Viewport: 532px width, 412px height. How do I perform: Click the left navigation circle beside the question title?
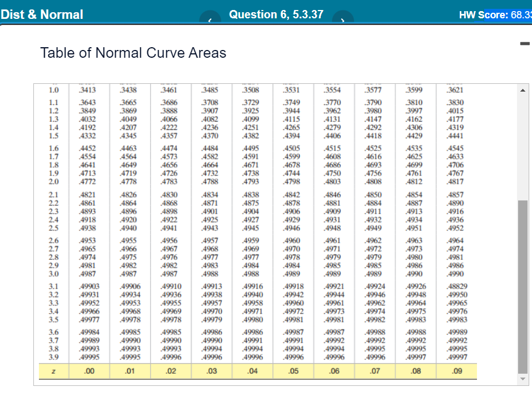[210, 18]
